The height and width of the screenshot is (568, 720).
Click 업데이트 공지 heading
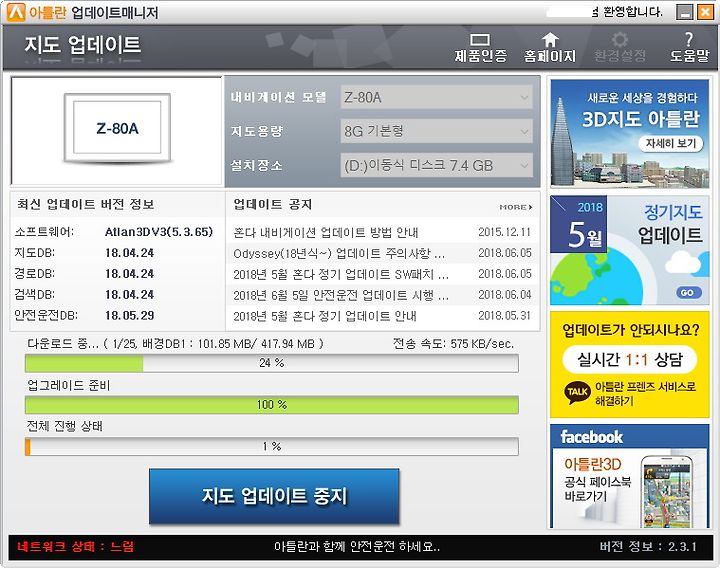(x=273, y=204)
